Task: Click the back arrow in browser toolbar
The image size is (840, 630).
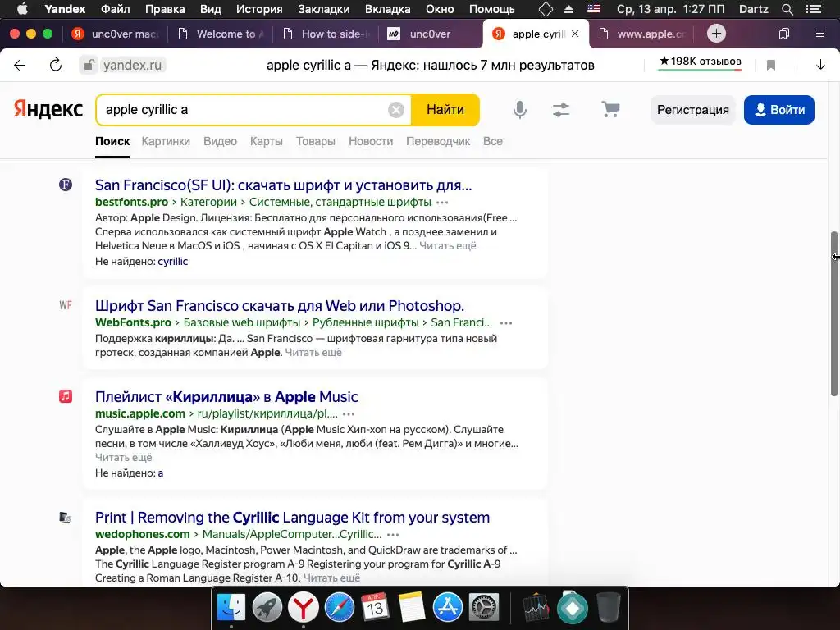Action: pyautogui.click(x=20, y=66)
